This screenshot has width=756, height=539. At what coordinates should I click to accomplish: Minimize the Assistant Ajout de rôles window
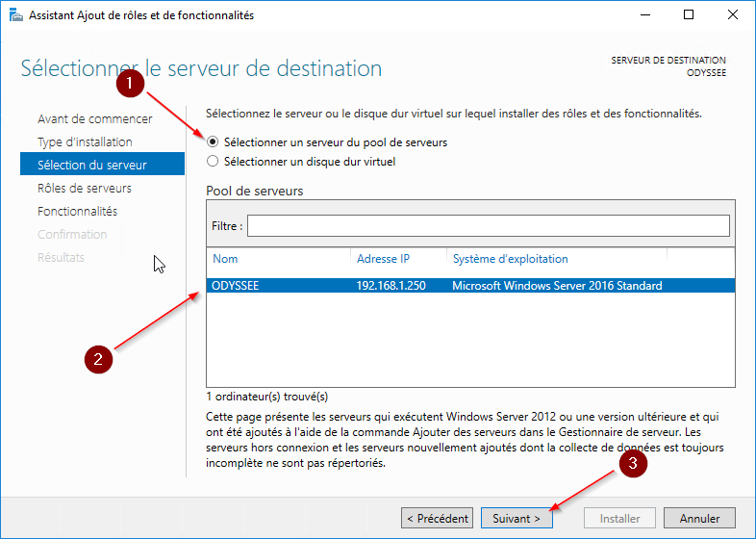tap(643, 15)
